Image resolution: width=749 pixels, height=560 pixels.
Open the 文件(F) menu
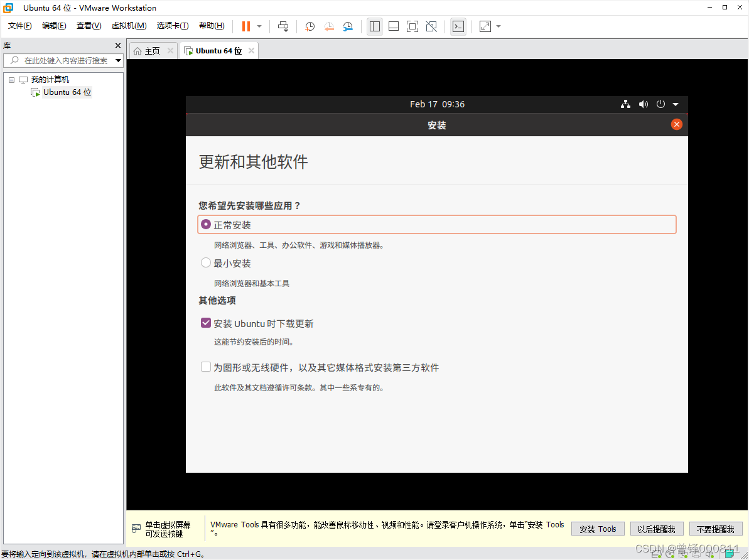click(19, 26)
